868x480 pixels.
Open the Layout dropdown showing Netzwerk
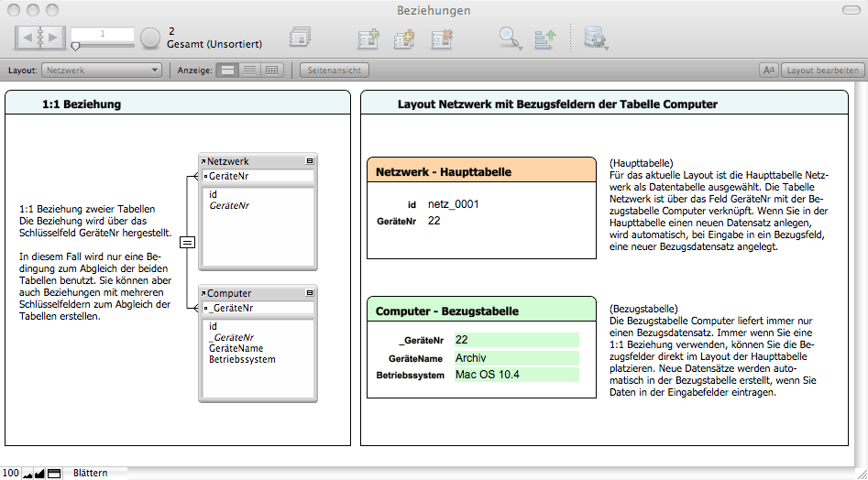(102, 70)
